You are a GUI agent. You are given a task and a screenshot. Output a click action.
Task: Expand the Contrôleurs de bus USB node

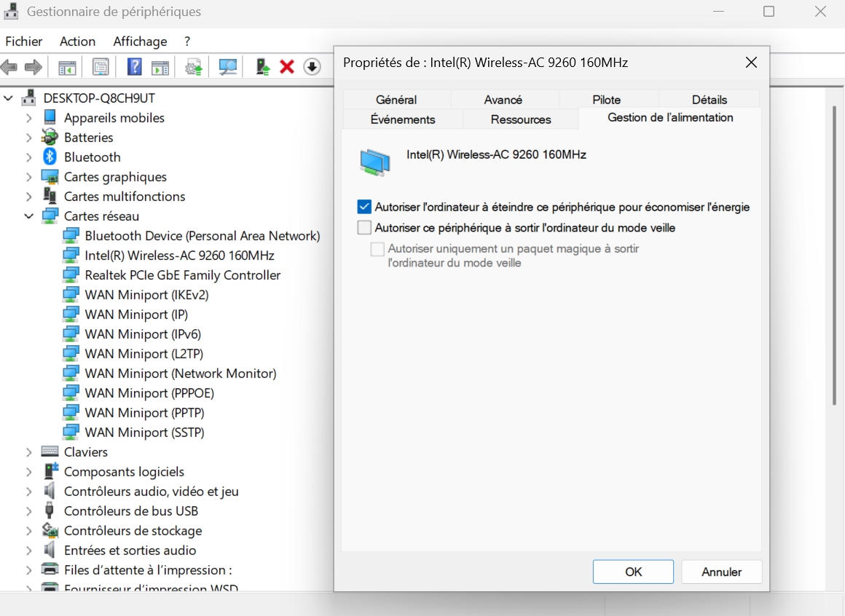click(x=29, y=511)
